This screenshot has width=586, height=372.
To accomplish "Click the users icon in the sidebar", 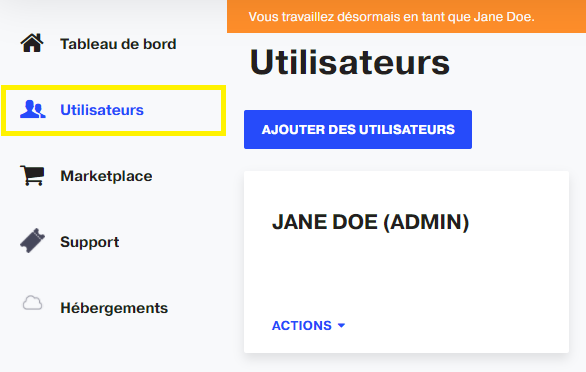I will click(33, 110).
